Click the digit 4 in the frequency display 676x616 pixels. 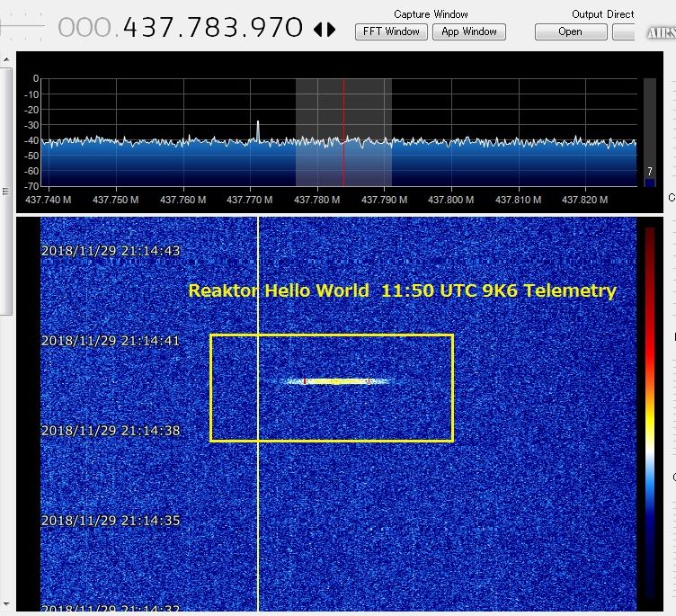coord(131,28)
